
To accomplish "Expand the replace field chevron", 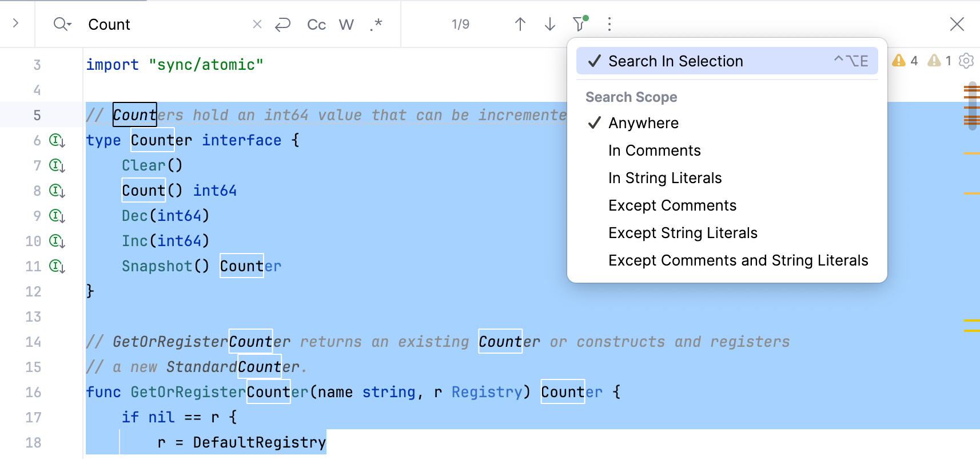I will coord(16,23).
